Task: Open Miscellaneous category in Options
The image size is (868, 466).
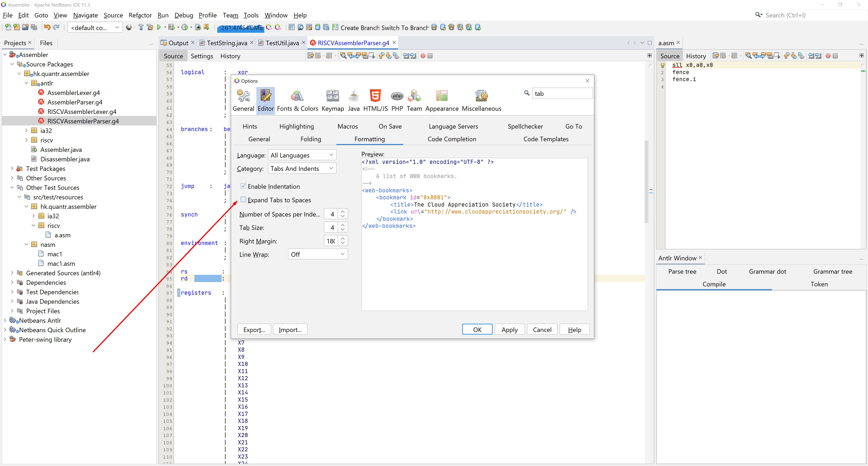Action: (x=482, y=100)
